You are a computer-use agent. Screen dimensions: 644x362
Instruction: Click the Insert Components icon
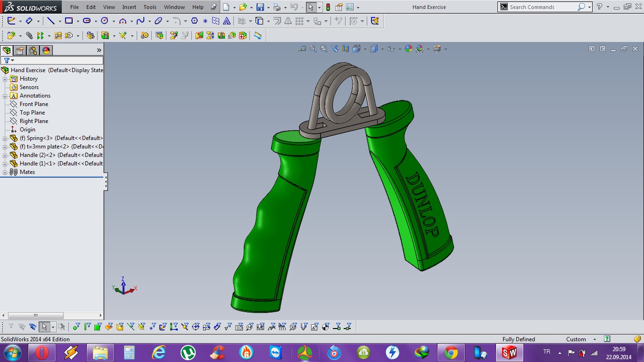11,35
